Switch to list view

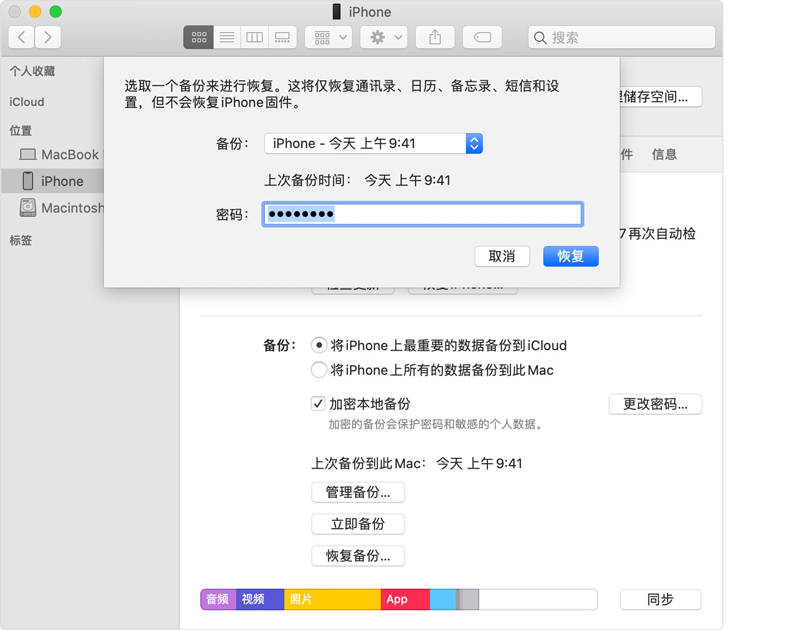[x=227, y=37]
